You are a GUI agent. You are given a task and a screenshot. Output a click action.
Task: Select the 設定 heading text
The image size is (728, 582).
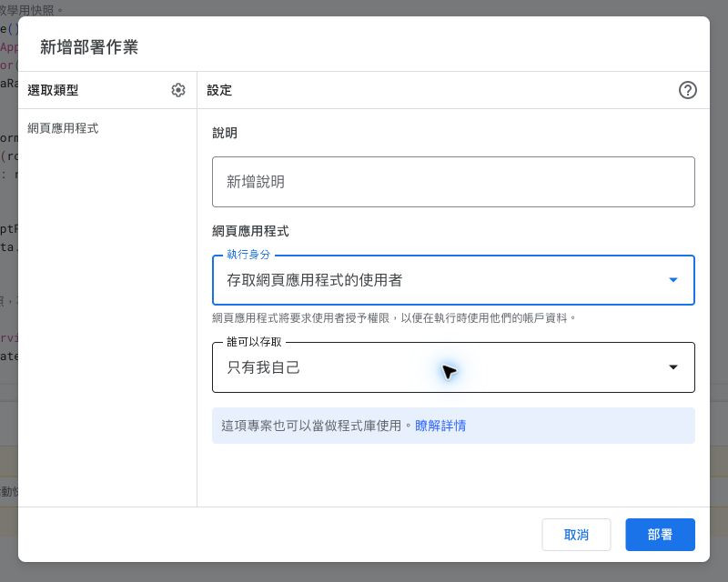click(219, 90)
